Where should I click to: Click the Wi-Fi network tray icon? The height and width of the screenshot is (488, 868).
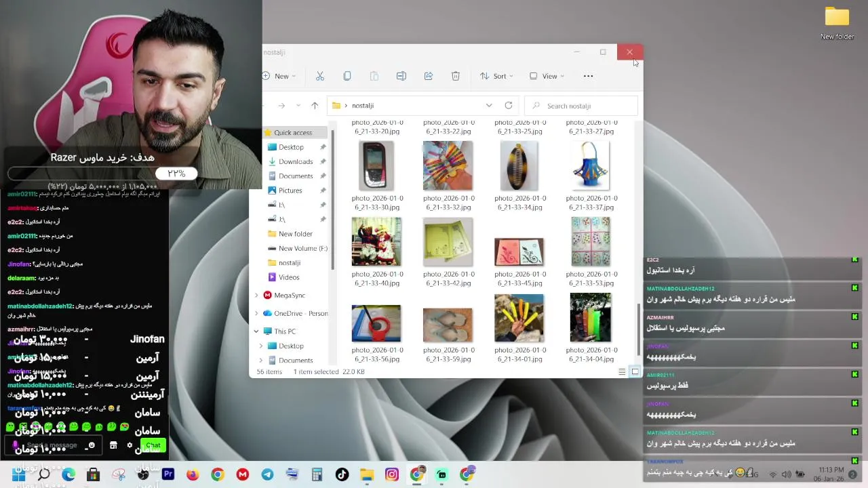pos(772,474)
